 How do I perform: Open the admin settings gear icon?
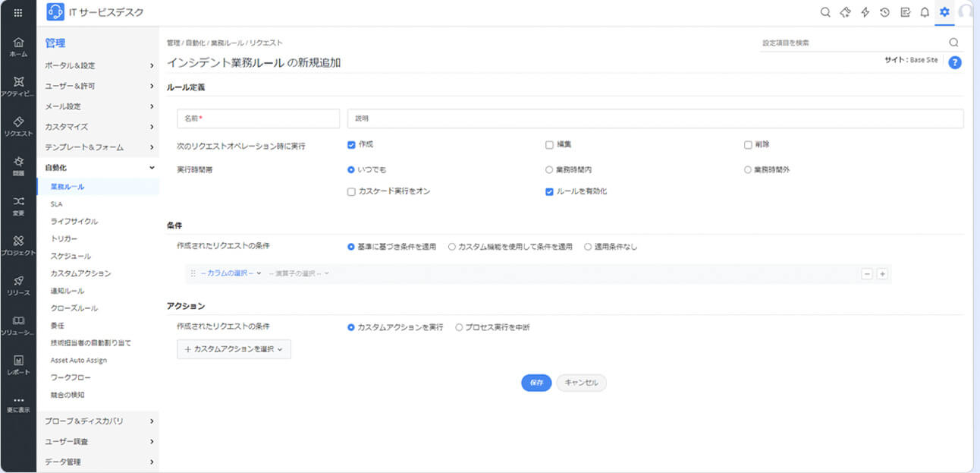click(944, 12)
